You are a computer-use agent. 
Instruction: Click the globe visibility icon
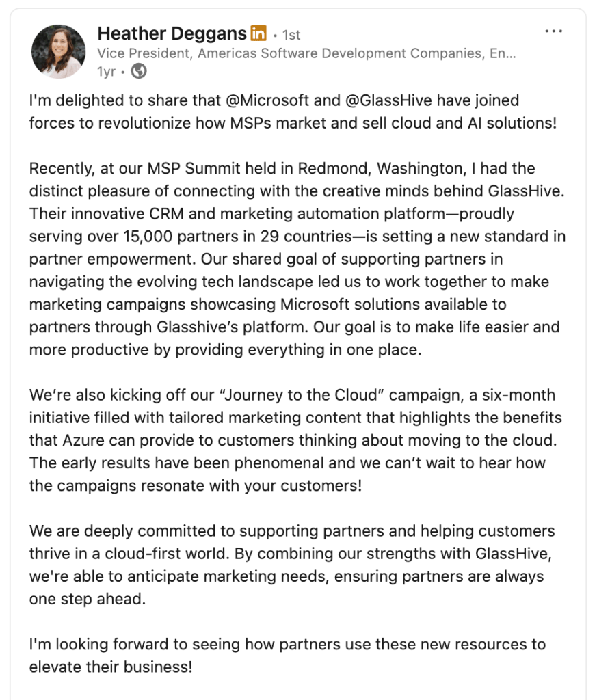tap(139, 71)
